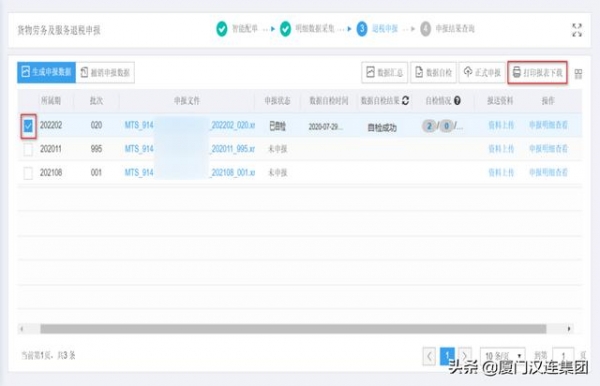Click the self-check time 2020-07-29
The width and height of the screenshot is (600, 386).
click(x=326, y=127)
